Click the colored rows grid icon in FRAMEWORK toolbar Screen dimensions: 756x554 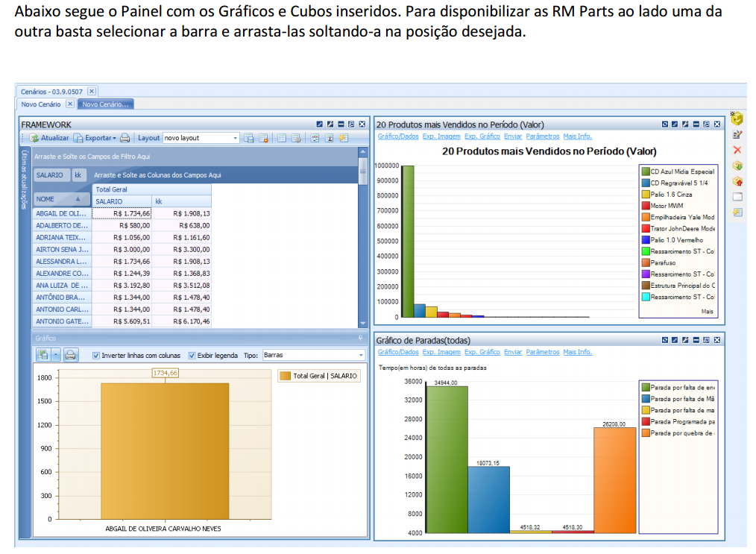[x=315, y=139]
